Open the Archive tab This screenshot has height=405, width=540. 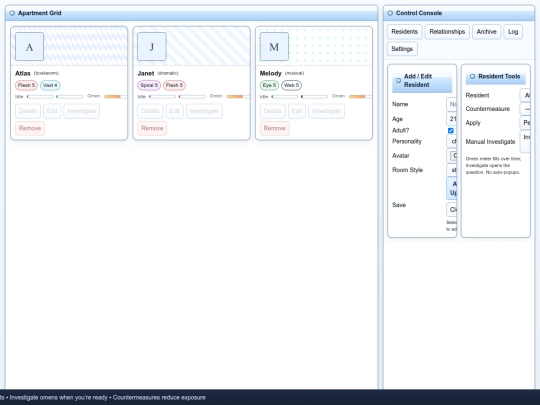tap(486, 32)
